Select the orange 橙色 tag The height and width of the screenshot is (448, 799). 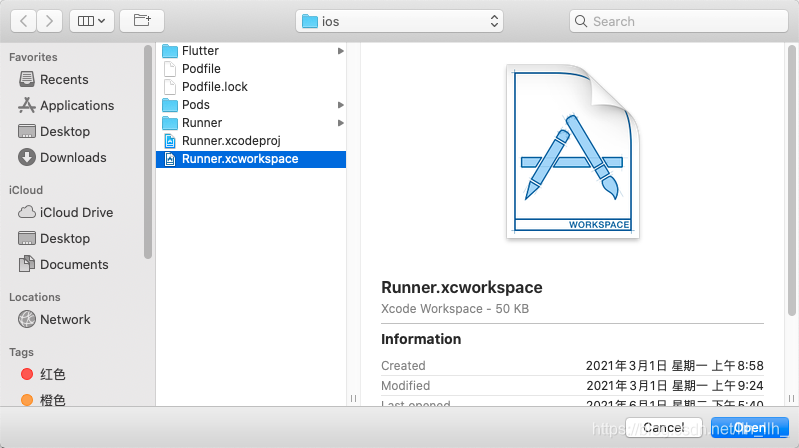click(43, 400)
